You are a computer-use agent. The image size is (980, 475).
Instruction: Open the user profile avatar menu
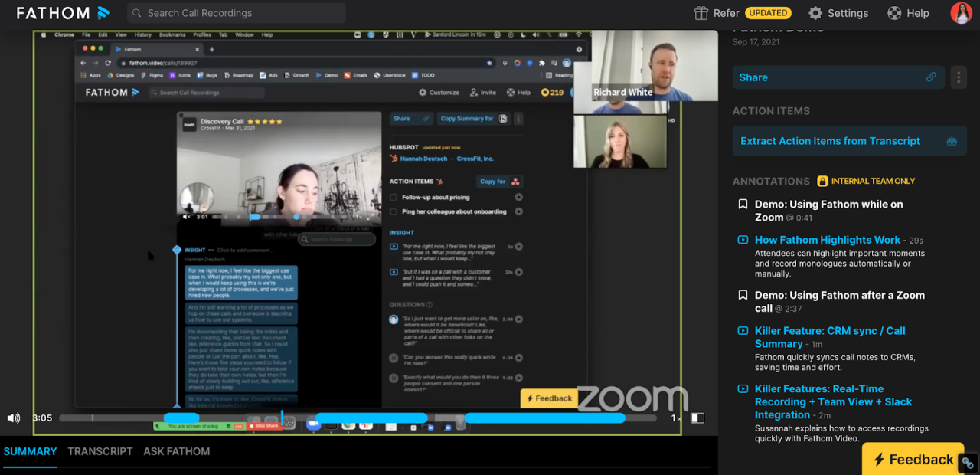click(x=961, y=13)
